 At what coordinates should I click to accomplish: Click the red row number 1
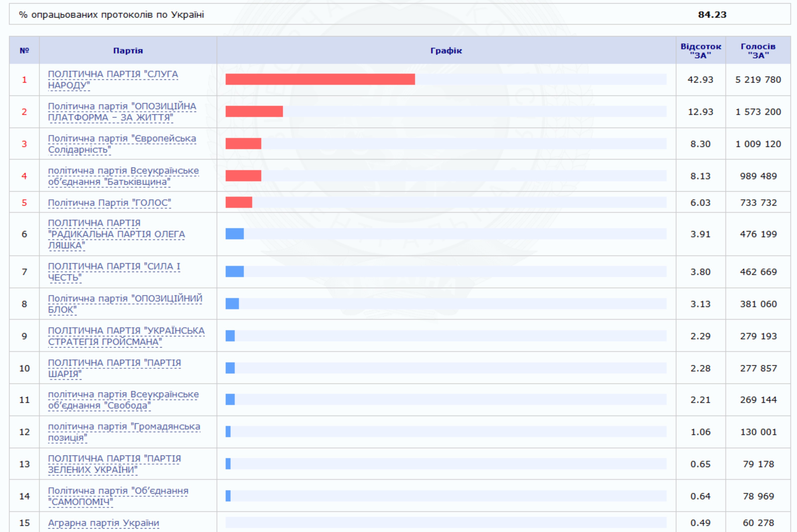pos(24,80)
